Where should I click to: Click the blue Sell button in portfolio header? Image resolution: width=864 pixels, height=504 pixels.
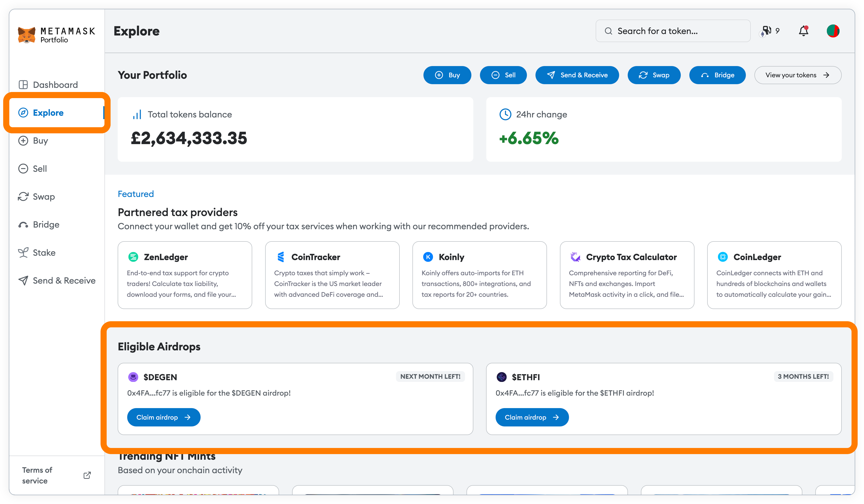point(503,75)
